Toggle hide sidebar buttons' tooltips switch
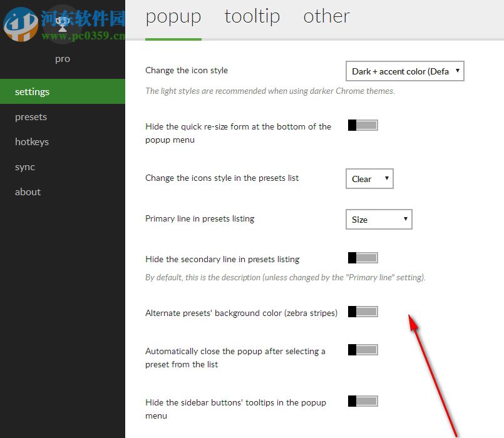This screenshot has height=438, width=504. [x=363, y=401]
